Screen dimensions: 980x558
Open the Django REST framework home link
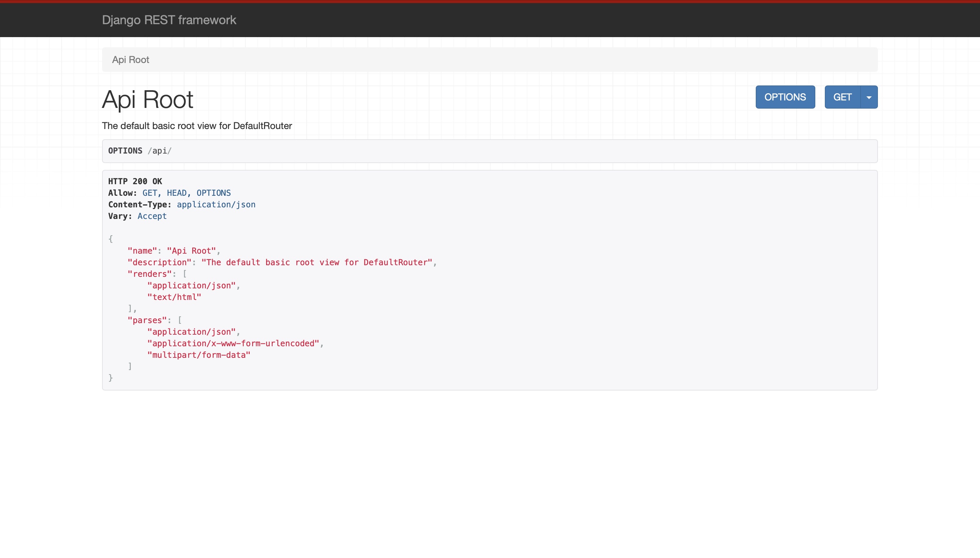click(169, 20)
